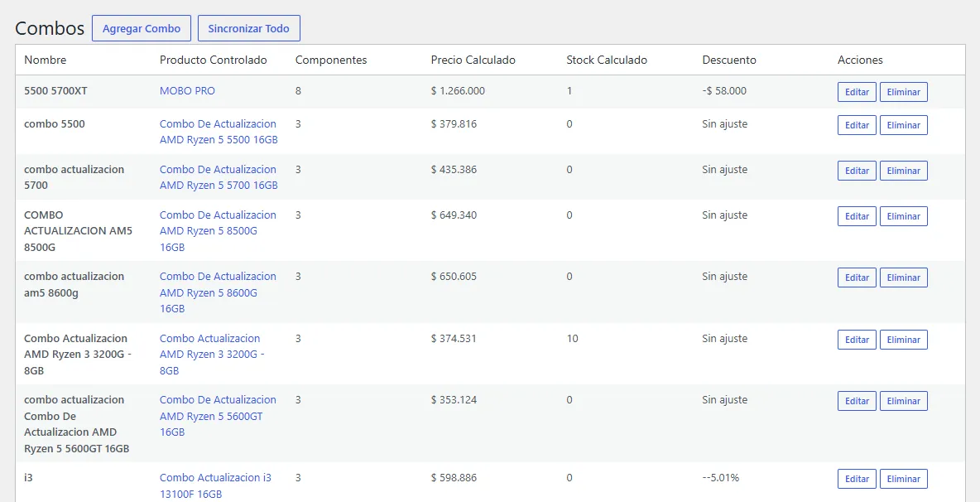Select the i3 combo name
980x502 pixels.
28,478
